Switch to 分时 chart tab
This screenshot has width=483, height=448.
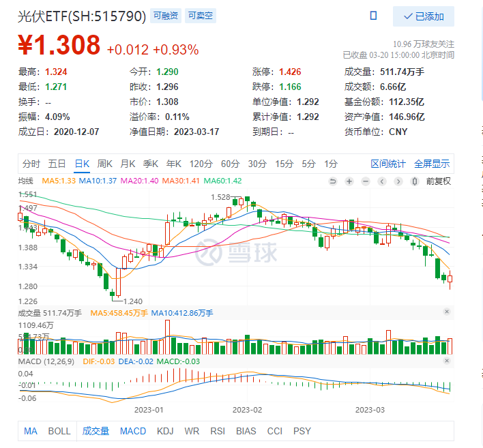[x=31, y=164]
